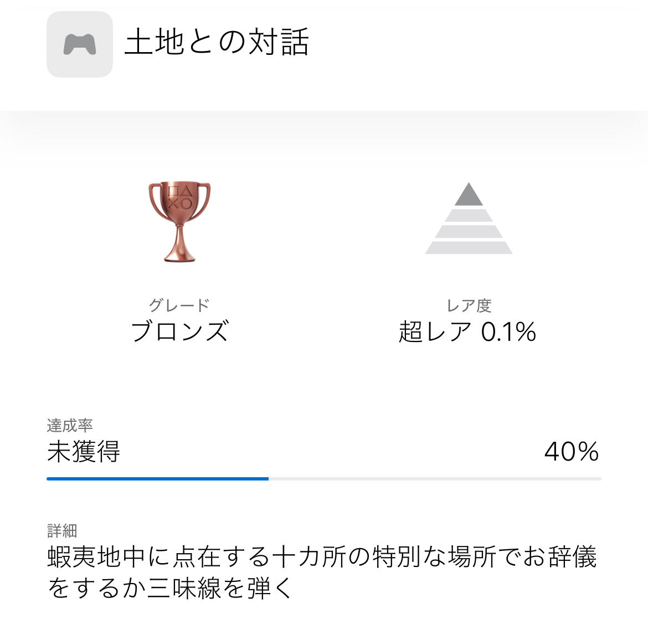
Task: Click the description line ending with 三味線を弾く
Action: click(170, 588)
